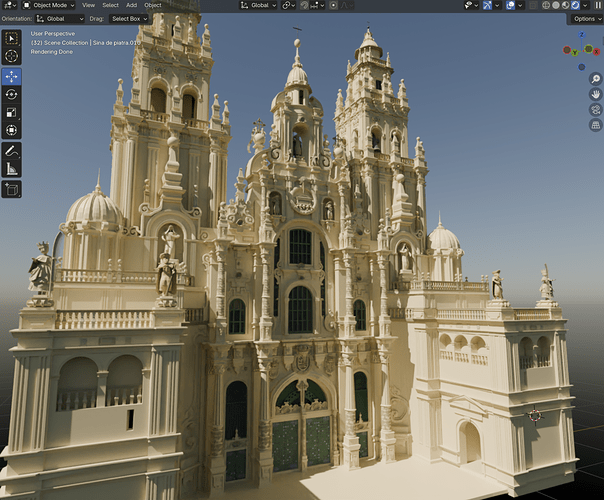Viewport: 604px width, 500px height.
Task: Switch to Solid viewport shading
Action: click(555, 5)
